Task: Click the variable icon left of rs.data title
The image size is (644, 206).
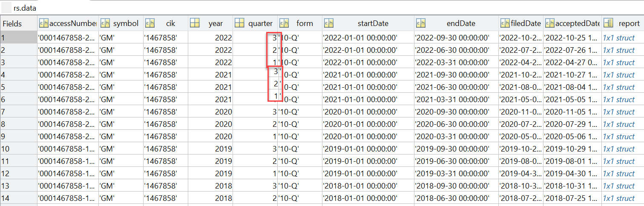Action: click(x=6, y=8)
